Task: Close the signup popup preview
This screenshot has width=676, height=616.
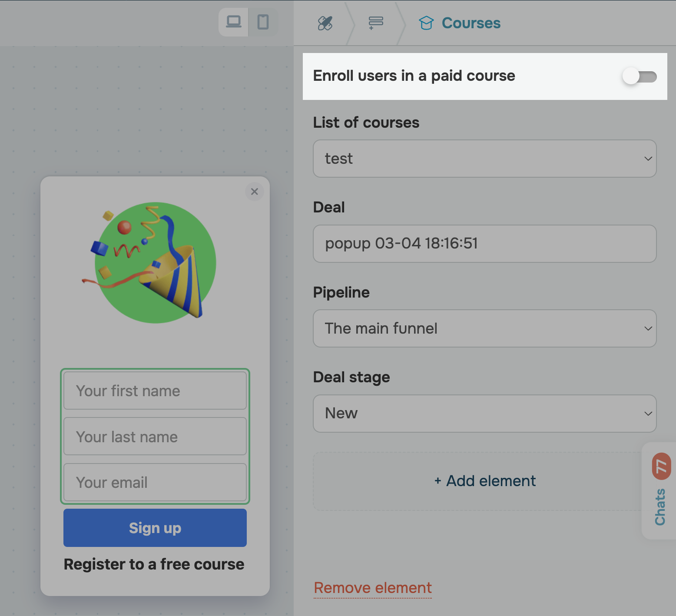Action: [x=255, y=192]
